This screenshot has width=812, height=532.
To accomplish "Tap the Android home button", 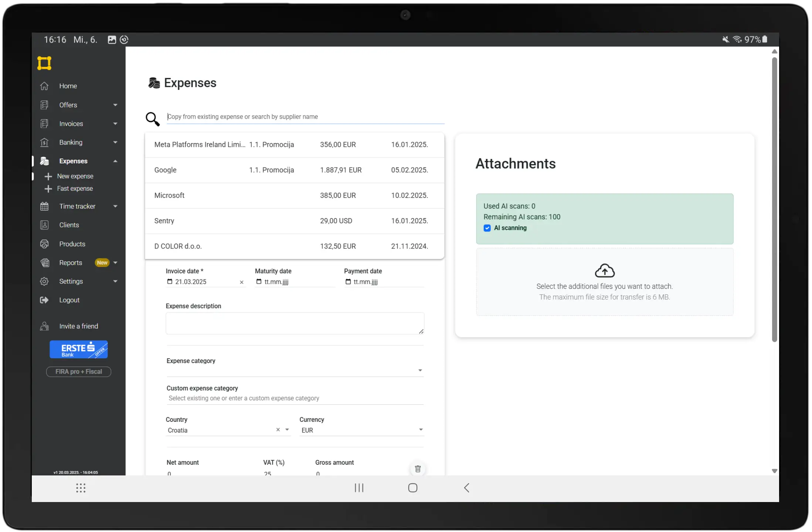I will [x=413, y=488].
